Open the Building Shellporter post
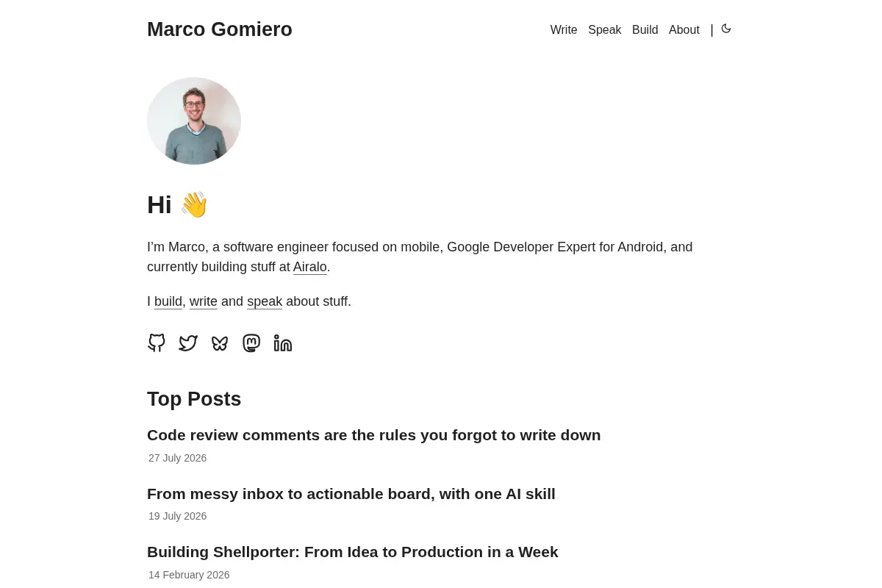Viewport: 882px width, 588px height. pyautogui.click(x=353, y=552)
